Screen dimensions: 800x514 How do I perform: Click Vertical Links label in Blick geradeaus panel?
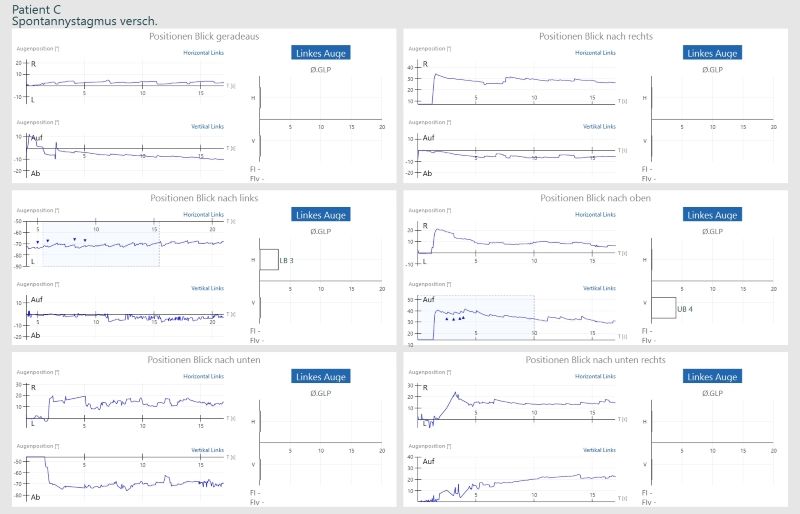207,127
